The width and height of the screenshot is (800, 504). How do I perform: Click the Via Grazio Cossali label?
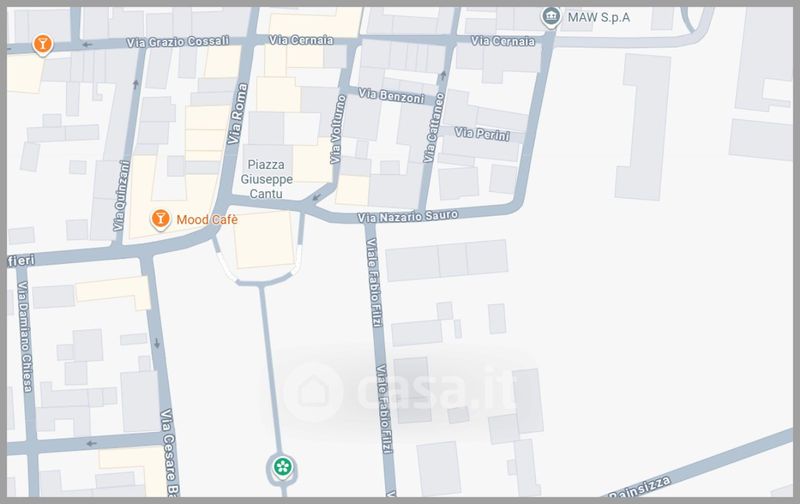click(177, 41)
